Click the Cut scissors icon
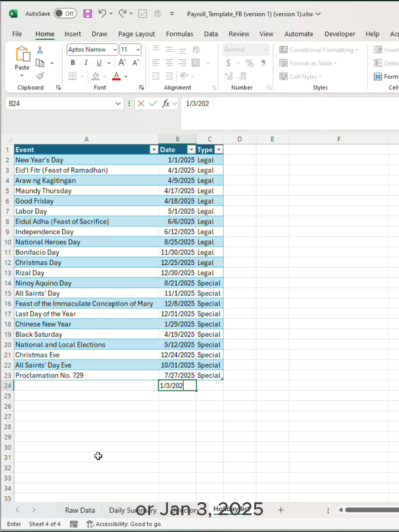Image resolution: width=399 pixels, height=532 pixels. coord(40,50)
